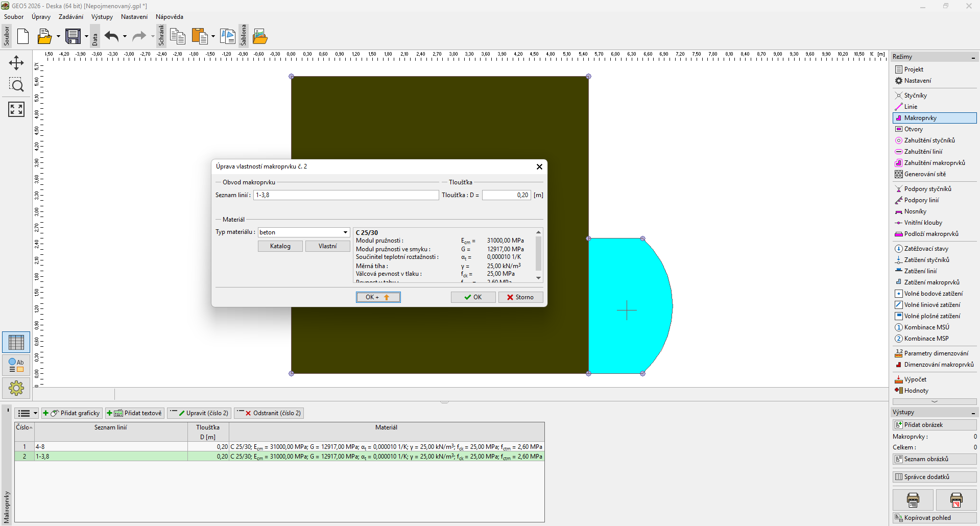
Task: Click the fit-to-view extents icon
Action: coord(16,109)
